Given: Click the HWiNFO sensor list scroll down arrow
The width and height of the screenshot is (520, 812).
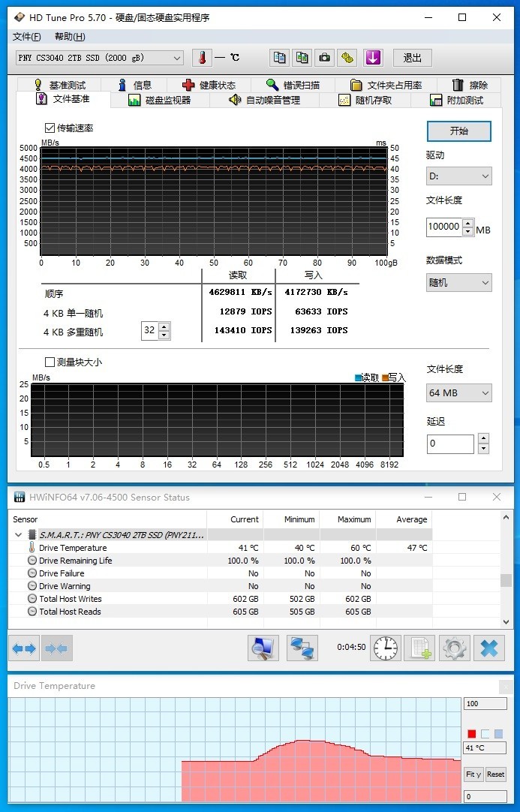Looking at the screenshot, I should click(x=506, y=622).
